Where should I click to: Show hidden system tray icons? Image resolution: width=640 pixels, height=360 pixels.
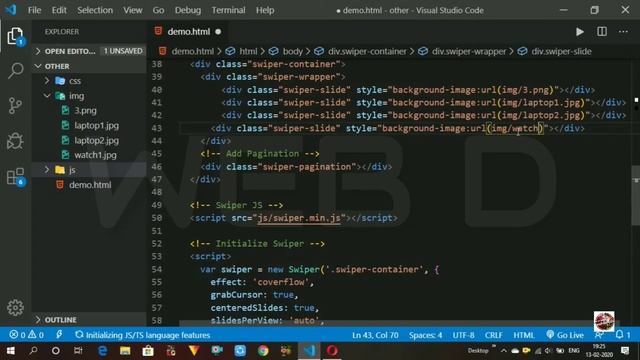[x=503, y=351]
